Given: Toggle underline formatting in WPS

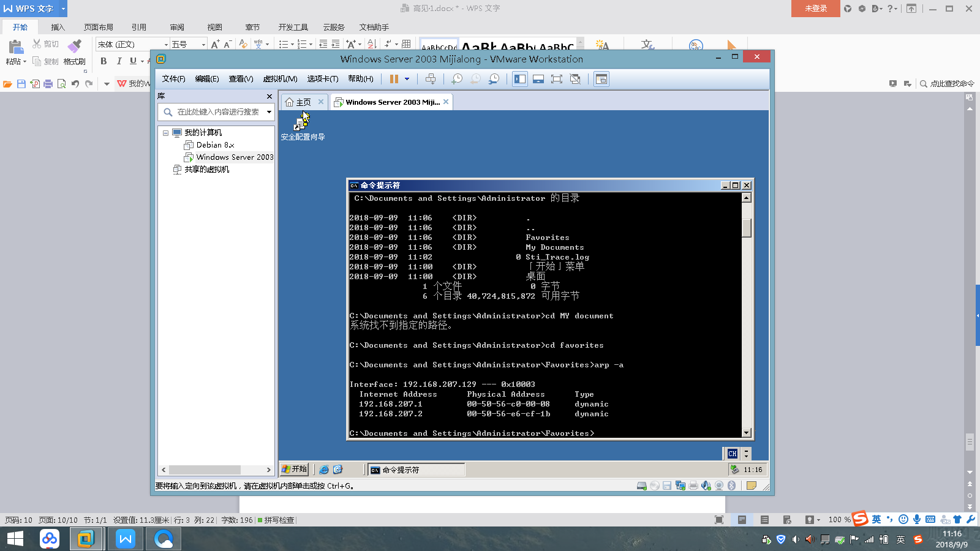Looking at the screenshot, I should pos(133,61).
